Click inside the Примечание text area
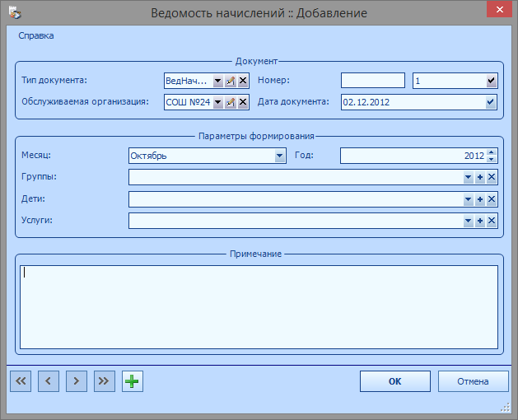518x420 pixels. pos(259,307)
